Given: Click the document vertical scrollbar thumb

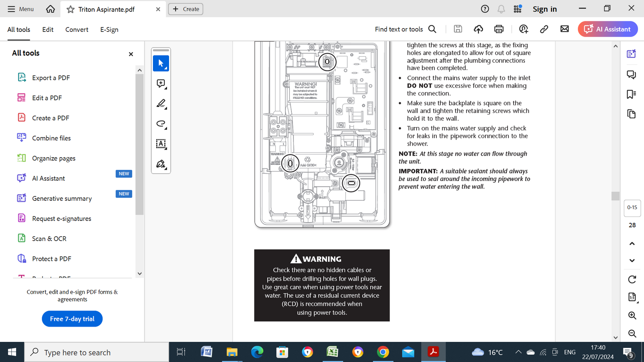Looking at the screenshot, I should point(615,196).
